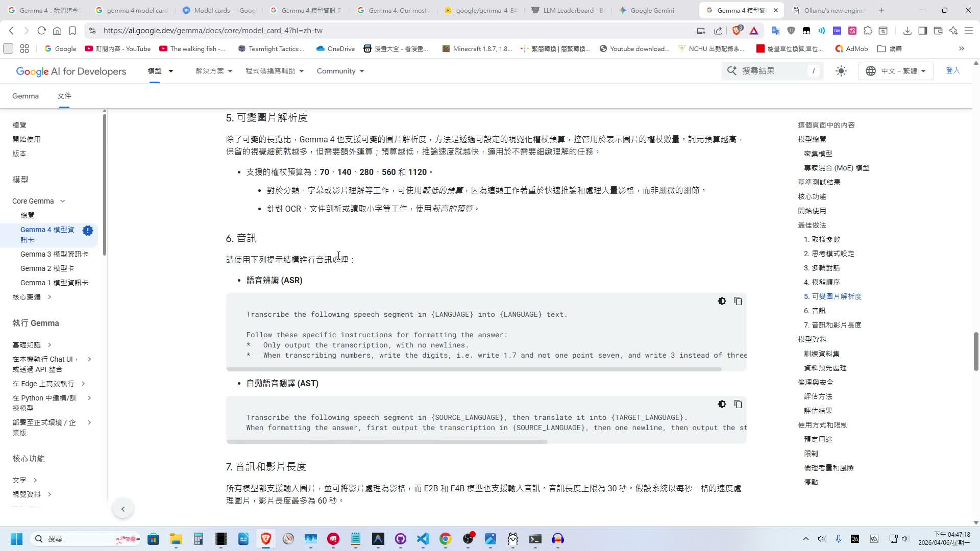Viewport: 980px width, 551px height.
Task: Copy AST prompt code sample
Action: point(738,404)
